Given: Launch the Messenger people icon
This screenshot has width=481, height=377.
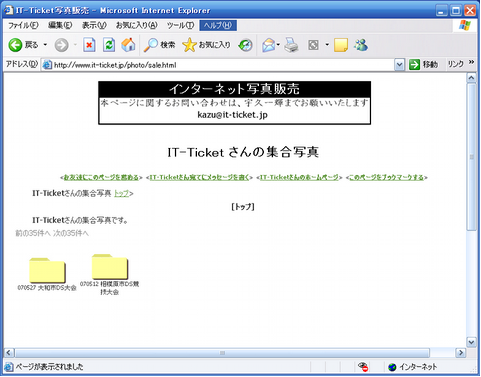Looking at the screenshot, I should click(361, 45).
